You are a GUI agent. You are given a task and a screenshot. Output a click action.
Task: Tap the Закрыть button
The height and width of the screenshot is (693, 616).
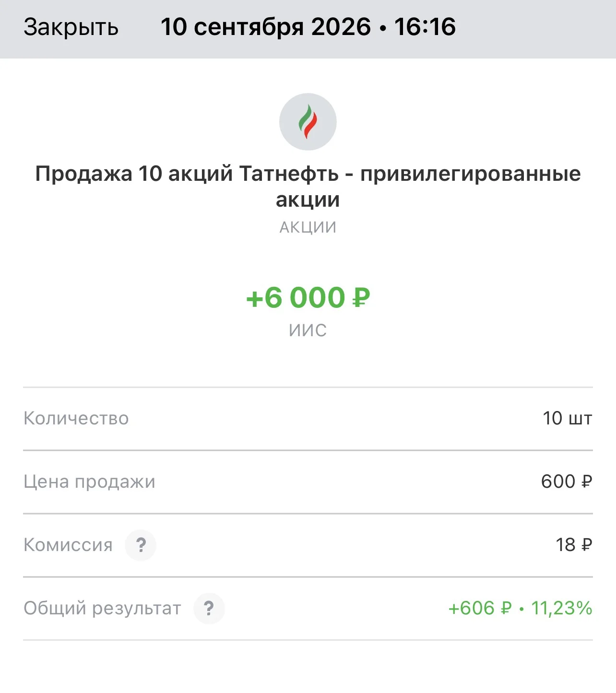click(x=71, y=27)
